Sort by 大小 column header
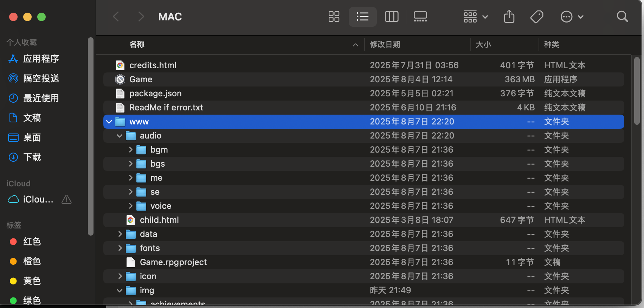 [x=483, y=45]
